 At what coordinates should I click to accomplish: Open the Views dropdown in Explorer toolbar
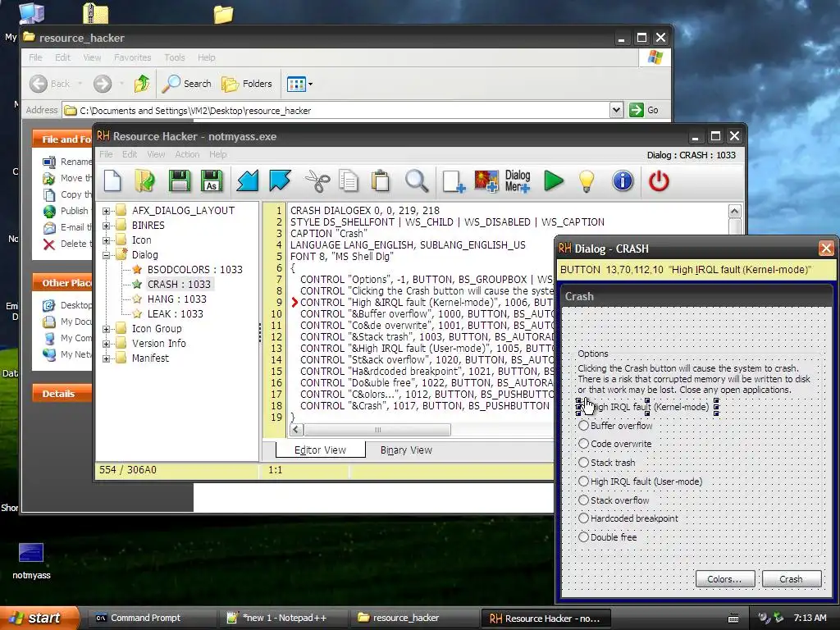coord(310,84)
